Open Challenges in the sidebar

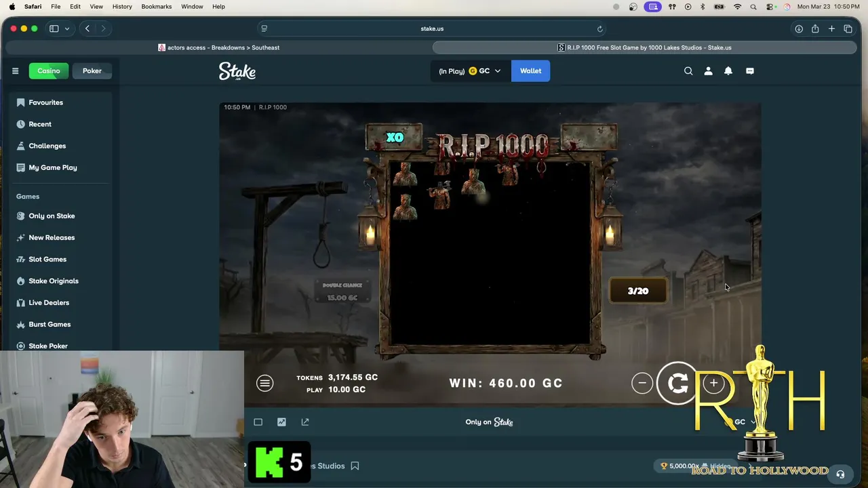coord(61,146)
